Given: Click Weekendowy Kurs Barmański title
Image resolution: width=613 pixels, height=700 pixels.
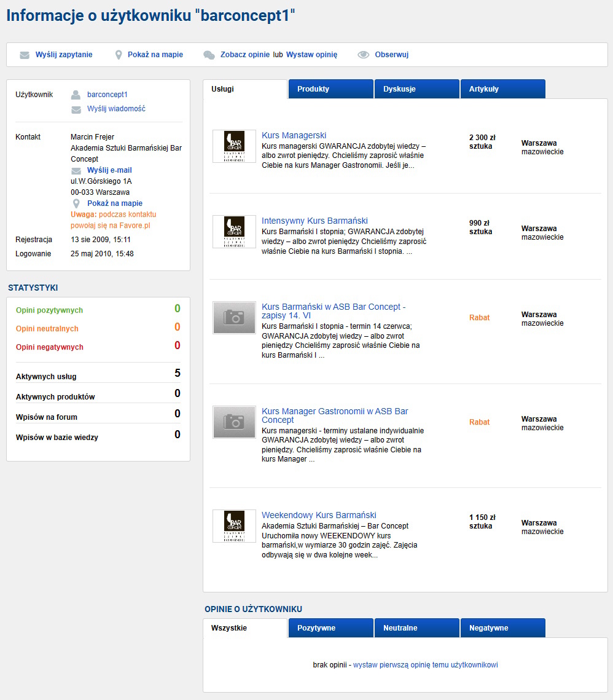Looking at the screenshot, I should [319, 515].
